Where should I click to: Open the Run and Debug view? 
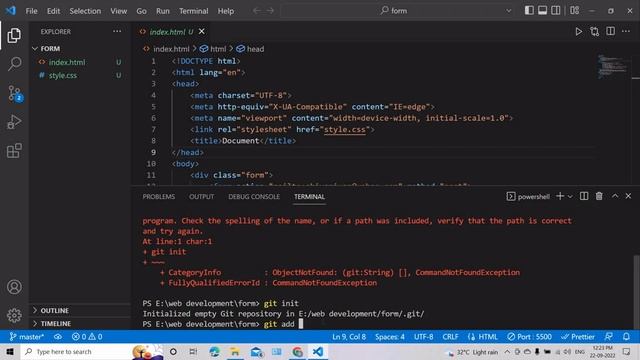point(14,122)
